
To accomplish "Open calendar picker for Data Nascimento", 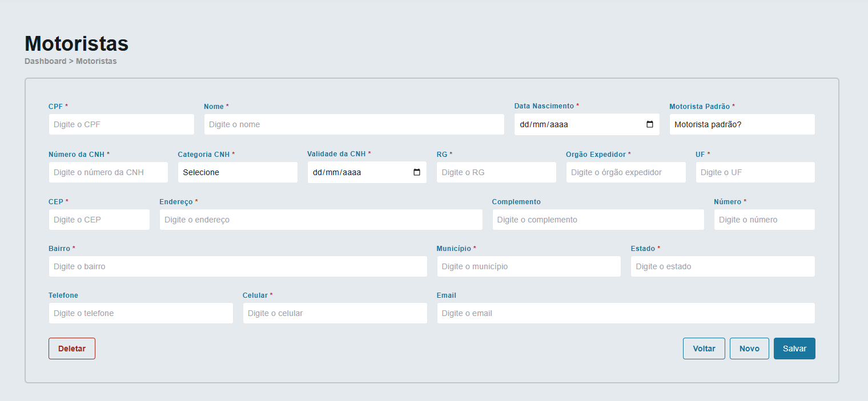I will (649, 124).
